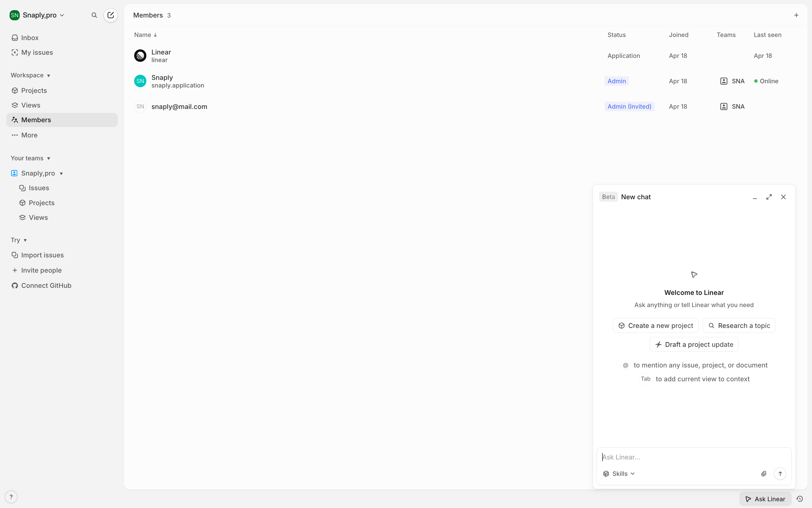The image size is (812, 508).
Task: Click Invite people
Action: pyautogui.click(x=62, y=270)
